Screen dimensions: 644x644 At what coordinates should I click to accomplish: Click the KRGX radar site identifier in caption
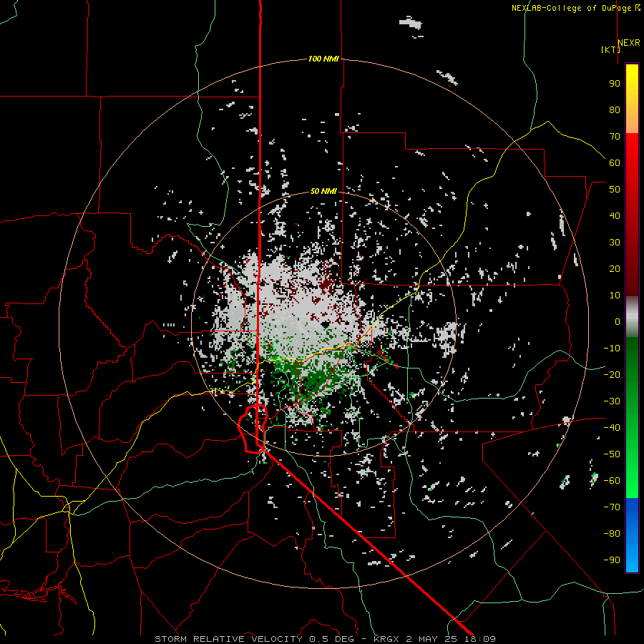click(x=387, y=639)
